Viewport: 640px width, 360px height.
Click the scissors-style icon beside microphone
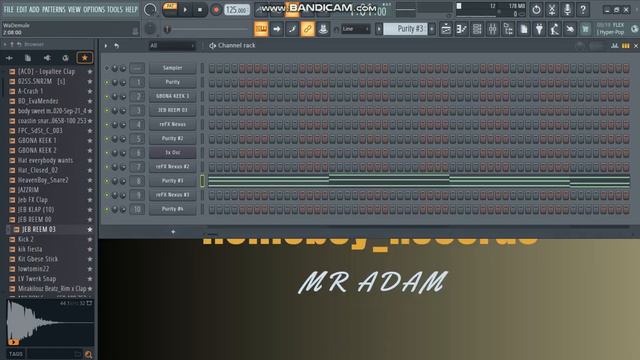click(x=552, y=9)
